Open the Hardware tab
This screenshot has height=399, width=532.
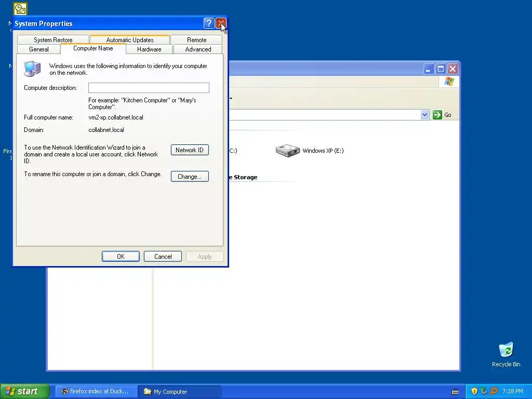click(149, 49)
